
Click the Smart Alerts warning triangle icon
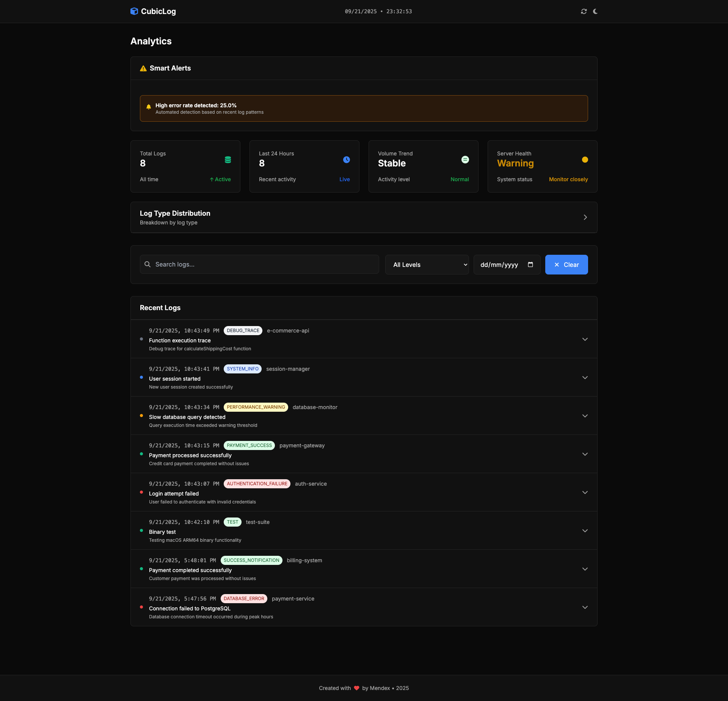pyautogui.click(x=143, y=69)
